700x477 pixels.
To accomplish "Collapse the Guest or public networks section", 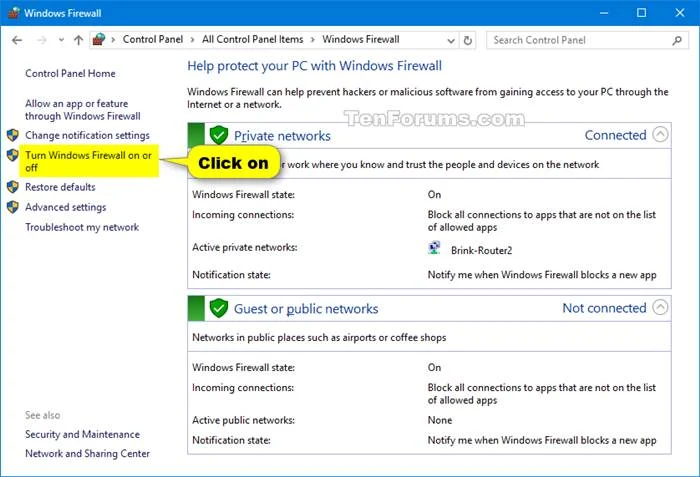I will click(x=660, y=307).
